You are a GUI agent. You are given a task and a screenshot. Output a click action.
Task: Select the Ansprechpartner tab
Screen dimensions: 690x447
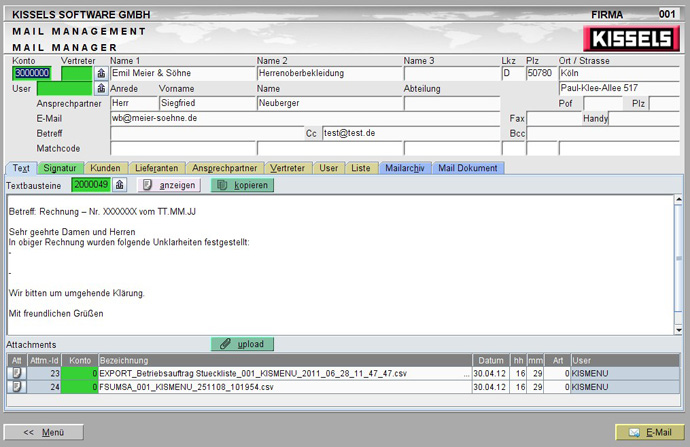coord(224,168)
